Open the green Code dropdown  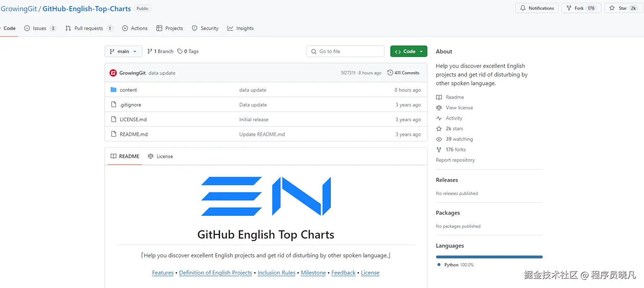(x=409, y=51)
